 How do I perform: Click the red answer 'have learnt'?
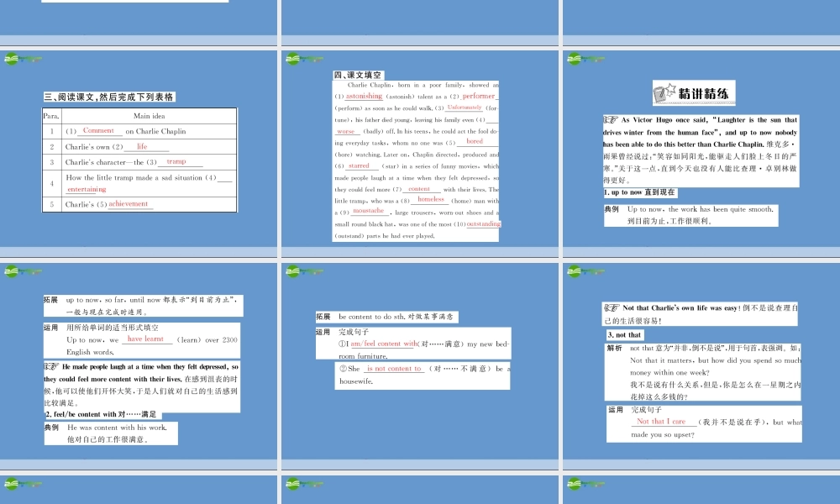coord(145,339)
